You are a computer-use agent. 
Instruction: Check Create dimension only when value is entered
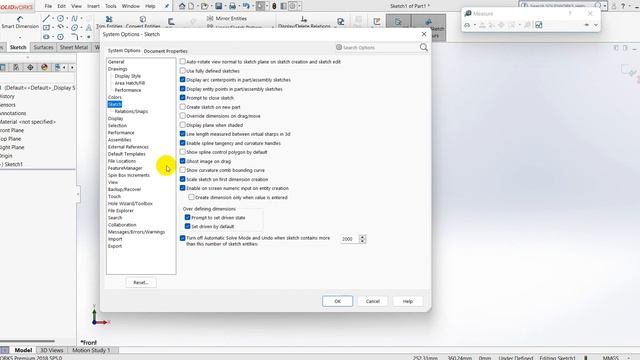(x=191, y=197)
